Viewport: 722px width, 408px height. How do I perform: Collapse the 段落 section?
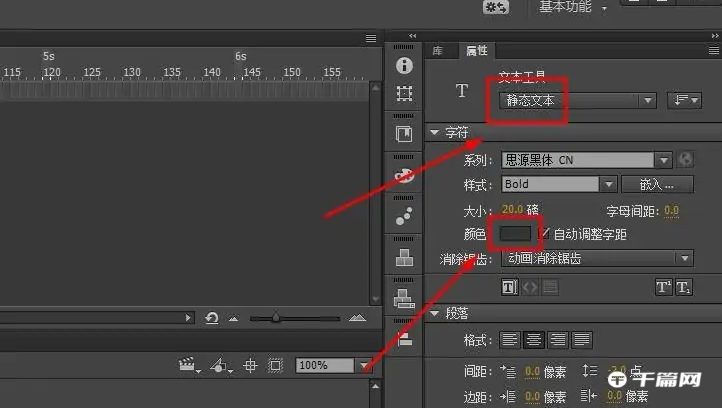(434, 314)
